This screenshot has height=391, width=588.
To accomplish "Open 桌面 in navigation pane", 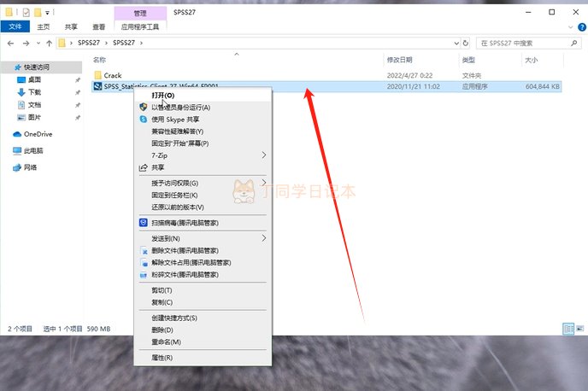I will [34, 79].
